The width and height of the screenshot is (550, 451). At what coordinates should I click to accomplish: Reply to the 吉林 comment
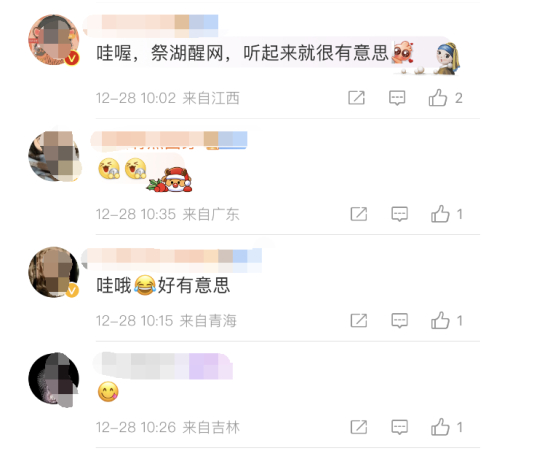[400, 427]
